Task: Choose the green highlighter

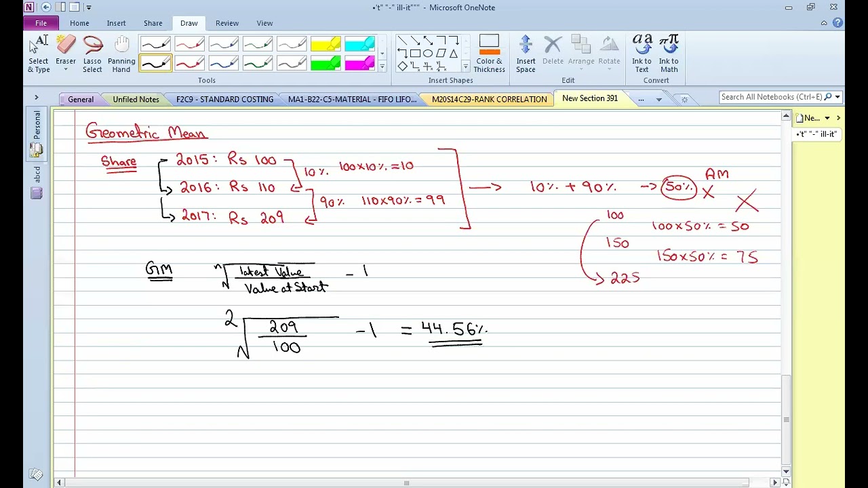Action: click(x=325, y=63)
